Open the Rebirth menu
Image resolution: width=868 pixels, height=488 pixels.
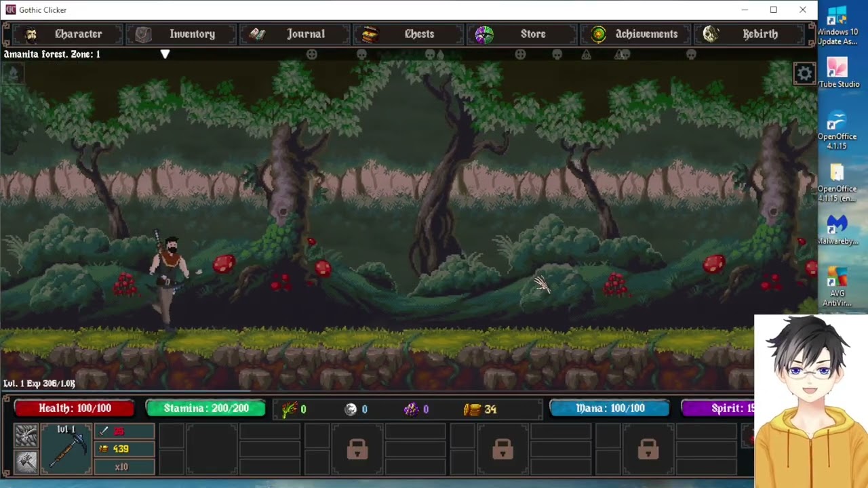pos(749,34)
